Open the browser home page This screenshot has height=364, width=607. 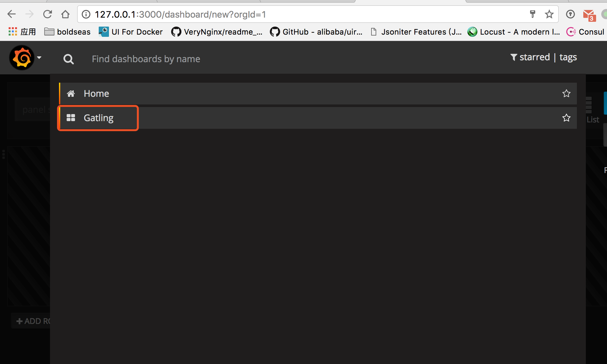tap(65, 14)
